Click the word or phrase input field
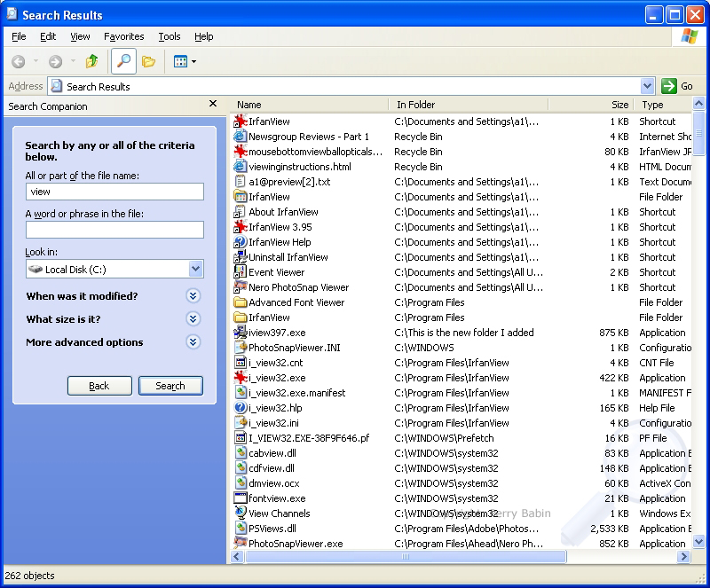710x588 pixels. [114, 230]
